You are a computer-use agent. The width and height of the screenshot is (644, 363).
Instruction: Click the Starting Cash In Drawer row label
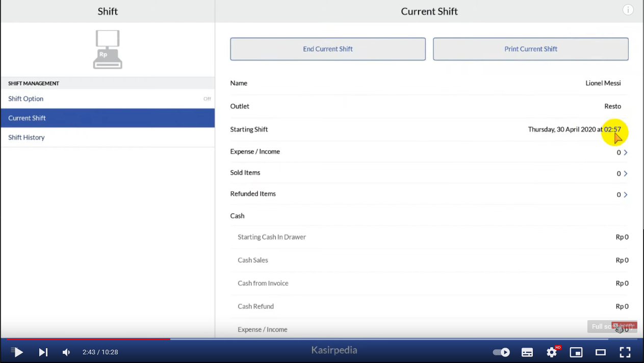pos(272,237)
